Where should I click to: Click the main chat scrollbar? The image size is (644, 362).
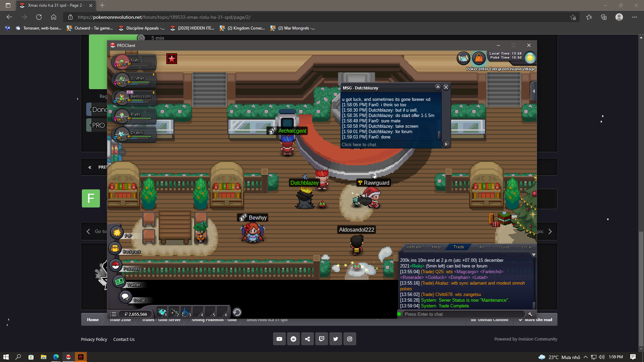534,305
